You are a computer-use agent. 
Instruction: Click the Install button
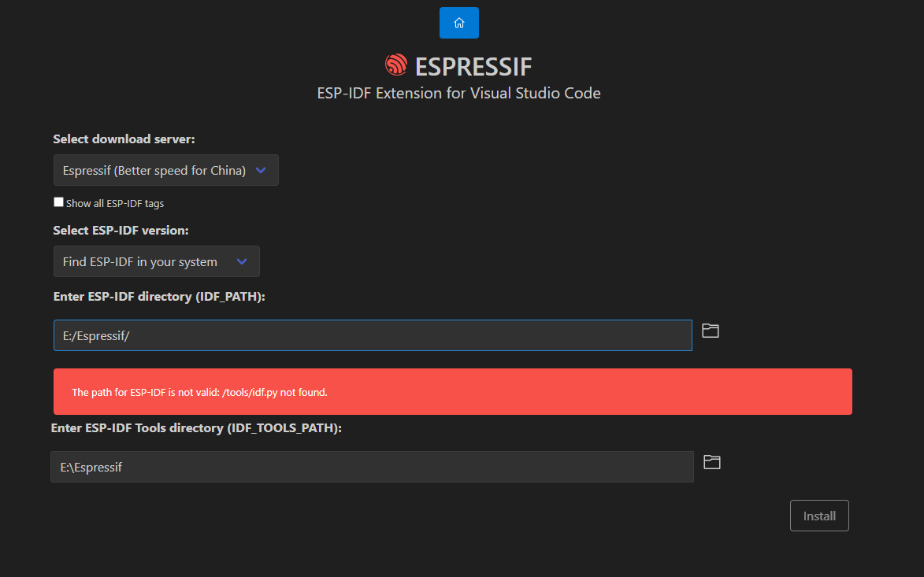pyautogui.click(x=819, y=516)
